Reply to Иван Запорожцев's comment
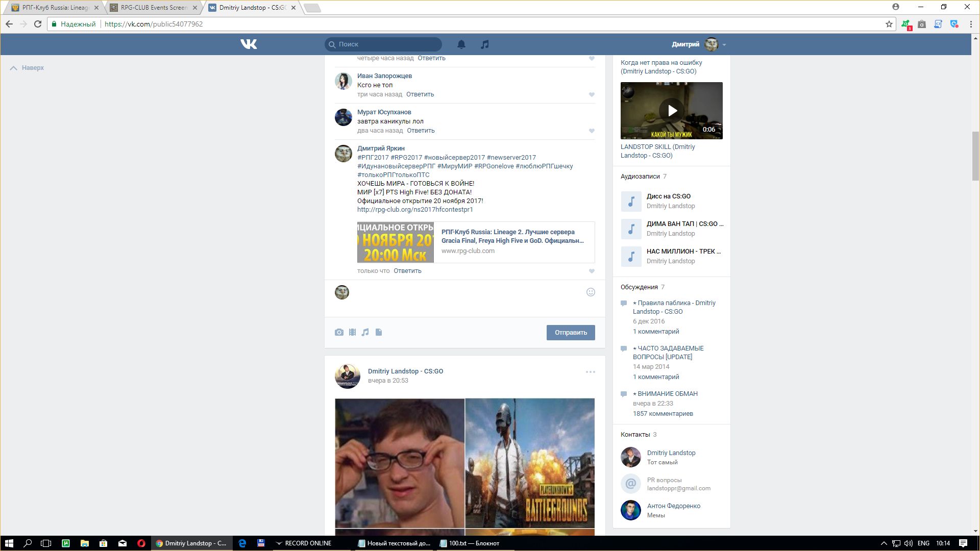Screen dimensions: 980x551 click(420, 94)
